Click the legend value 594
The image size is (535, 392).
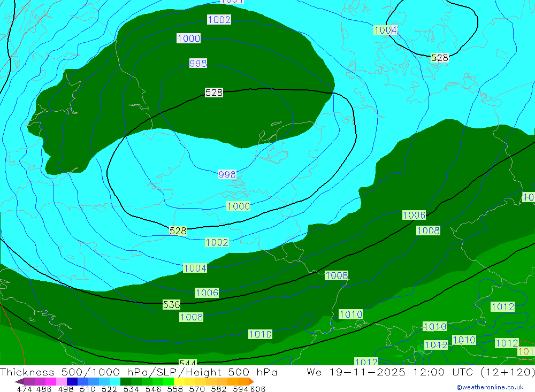point(240,389)
